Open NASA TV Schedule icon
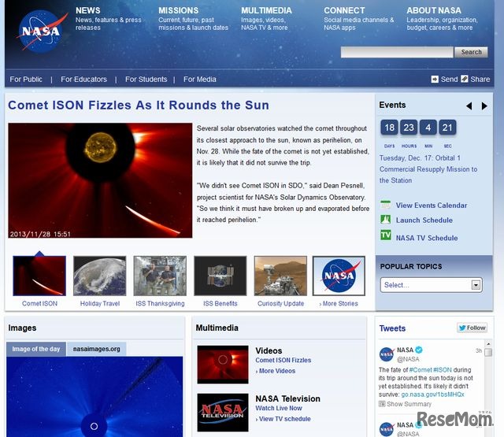 tap(386, 236)
